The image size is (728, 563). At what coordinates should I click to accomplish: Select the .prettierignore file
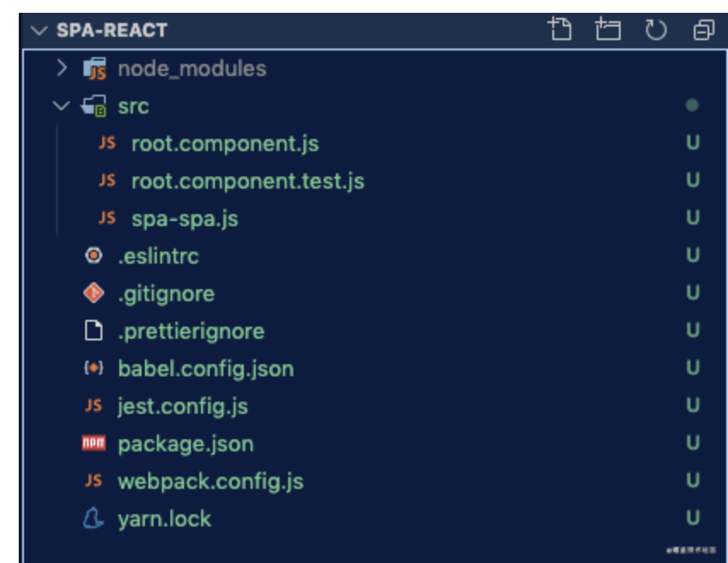pyautogui.click(x=191, y=331)
